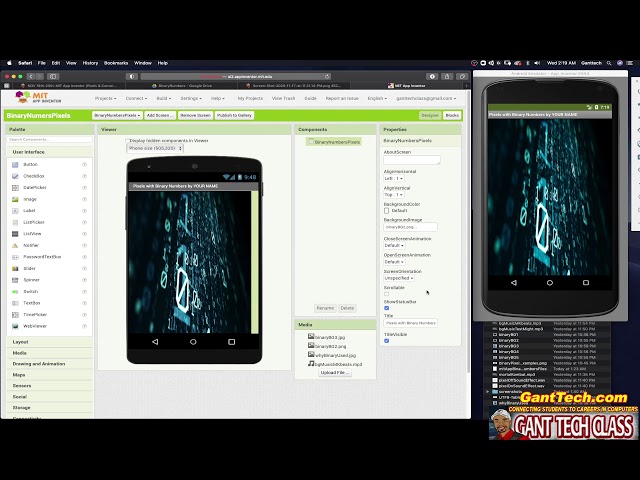Reload page in Safari address bar
Screen dimensions: 640x480
(x=327, y=76)
